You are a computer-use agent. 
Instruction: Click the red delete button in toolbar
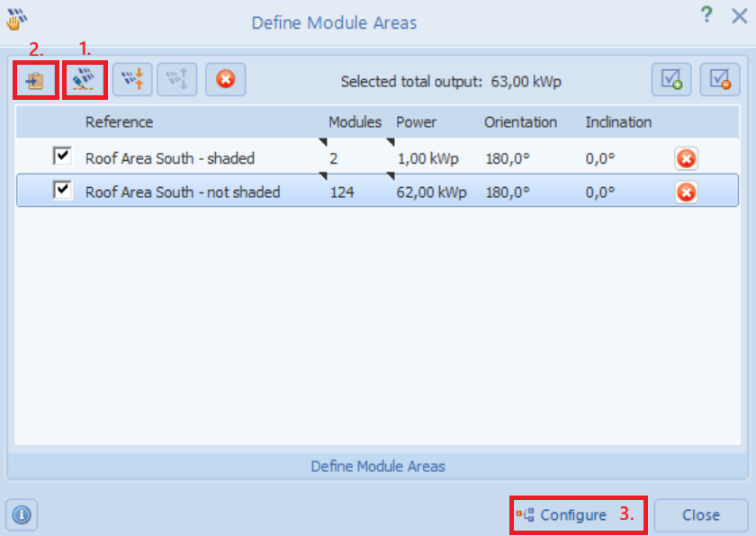226,80
